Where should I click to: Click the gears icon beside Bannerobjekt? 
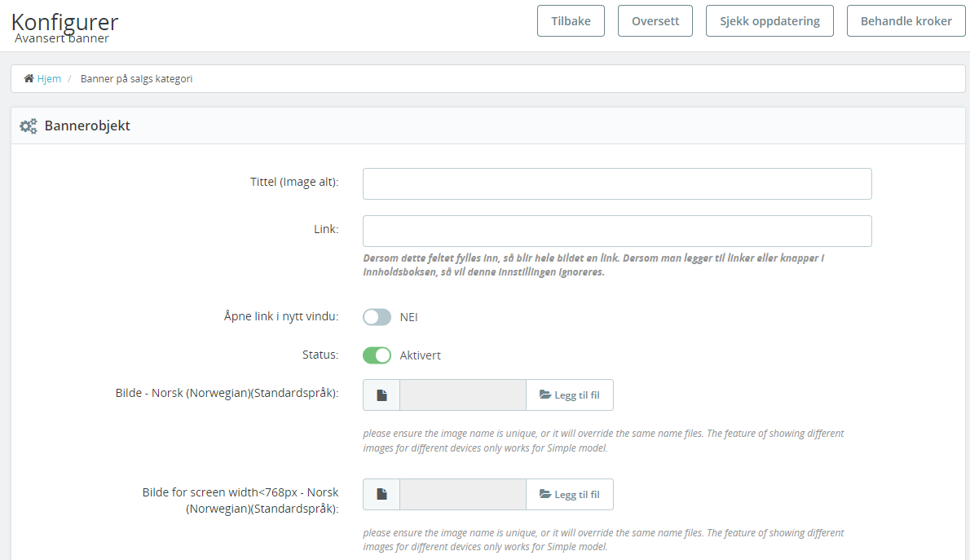coord(29,126)
